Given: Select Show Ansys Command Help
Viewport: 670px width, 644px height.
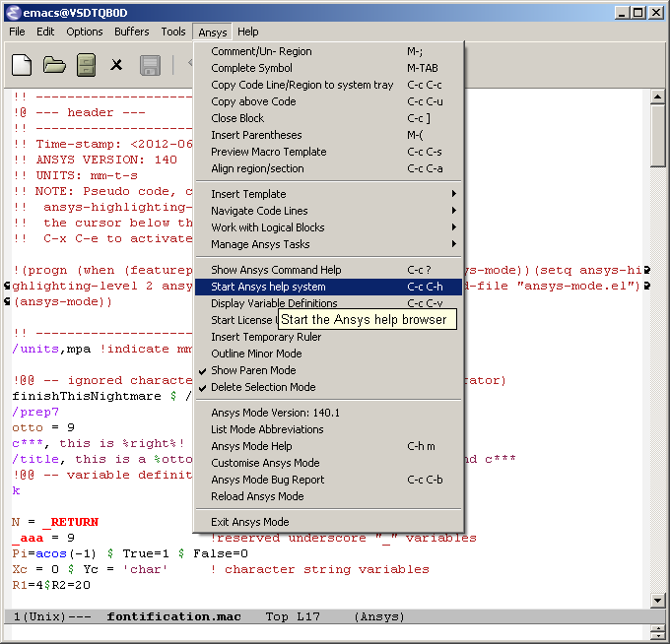Looking at the screenshot, I should pyautogui.click(x=328, y=270).
